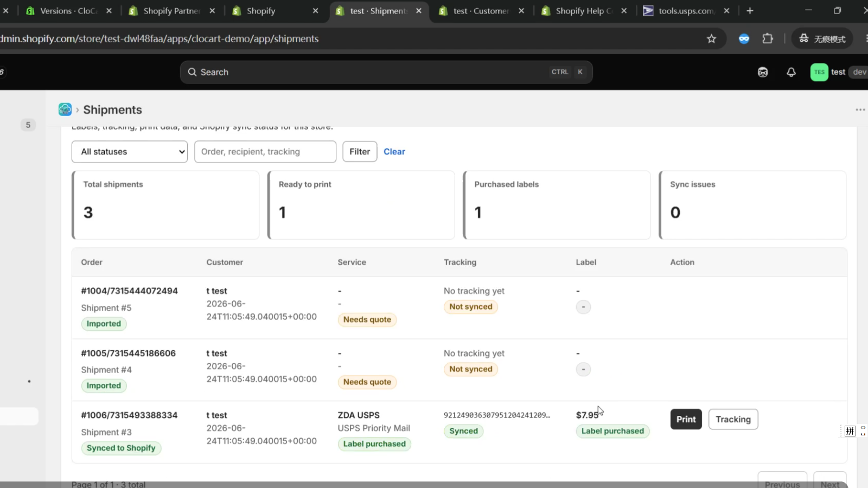Click the Purchased labels card
The height and width of the screenshot is (488, 868).
pos(557,205)
